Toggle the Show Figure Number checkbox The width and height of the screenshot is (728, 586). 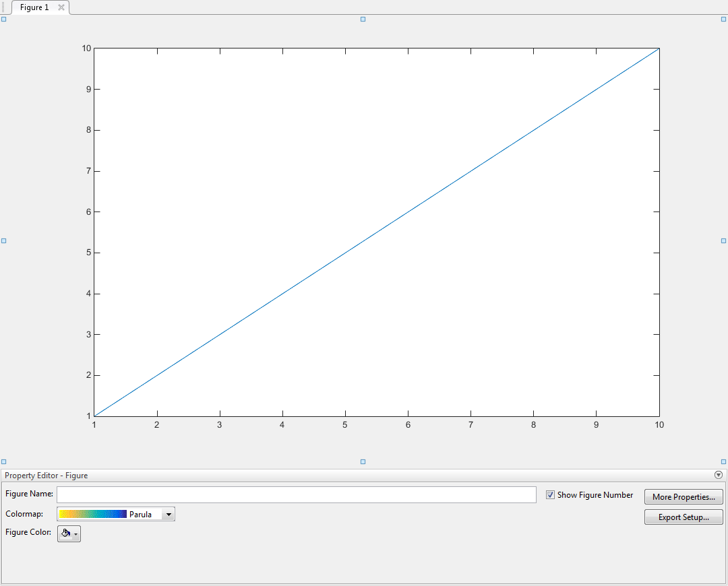[x=551, y=495]
